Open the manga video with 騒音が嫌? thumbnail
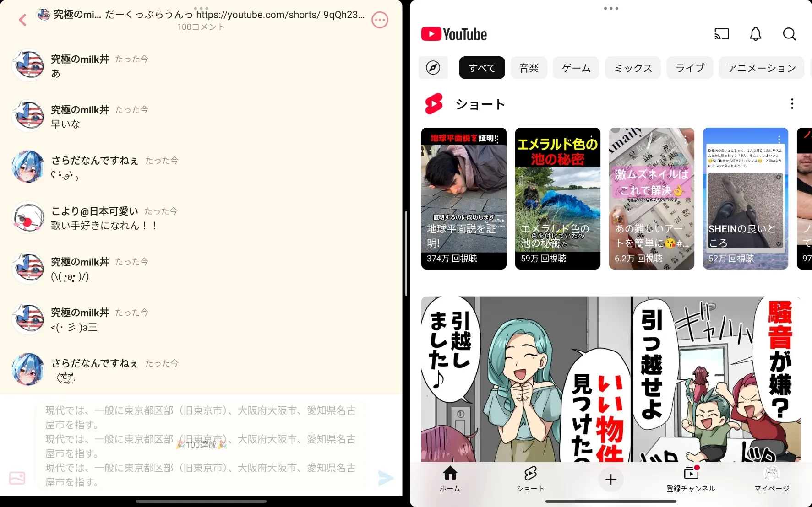The width and height of the screenshot is (812, 507). pyautogui.click(x=611, y=379)
